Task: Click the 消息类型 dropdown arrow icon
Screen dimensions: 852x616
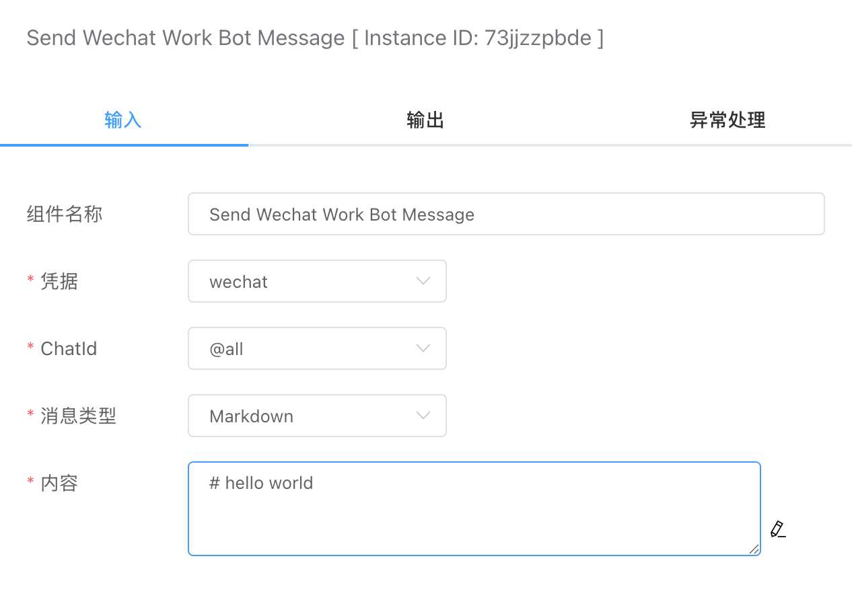Action: tap(423, 416)
